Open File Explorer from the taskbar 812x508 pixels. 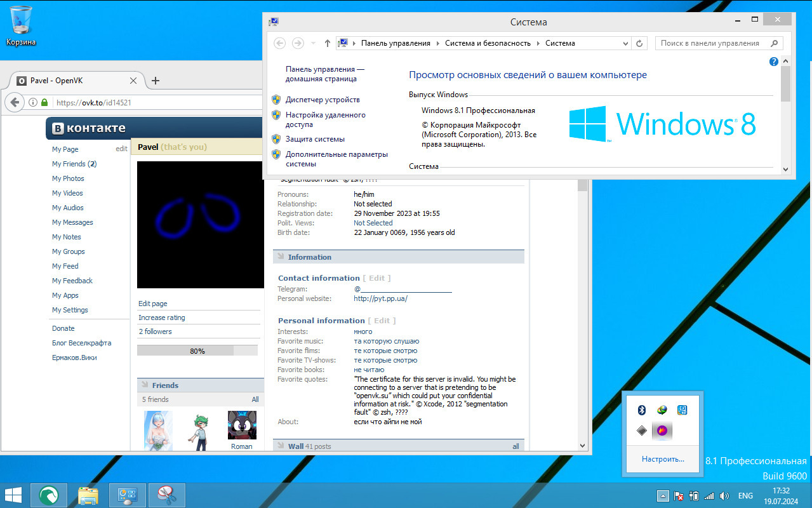click(x=88, y=495)
